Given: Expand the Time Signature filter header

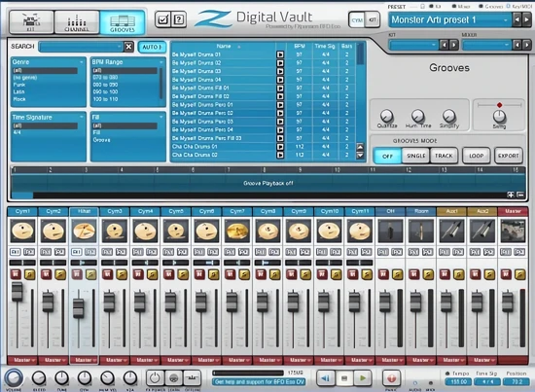Looking at the screenshot, I should 48,118.
